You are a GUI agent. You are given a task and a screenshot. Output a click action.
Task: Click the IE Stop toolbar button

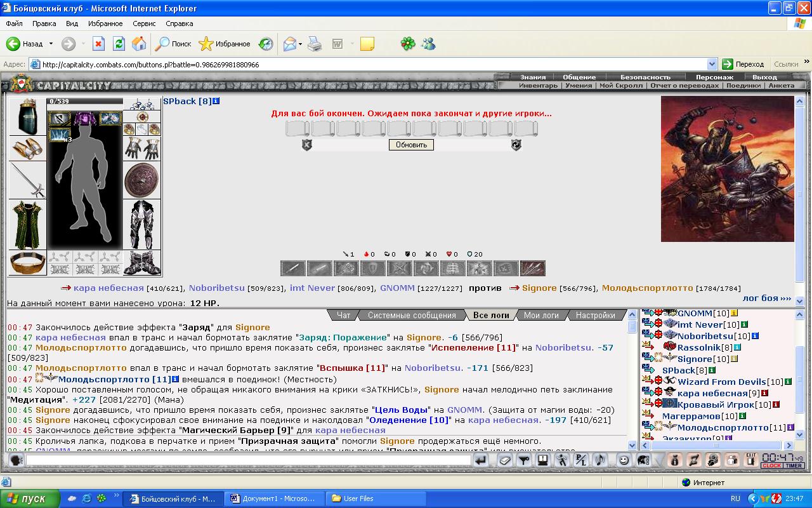point(98,44)
